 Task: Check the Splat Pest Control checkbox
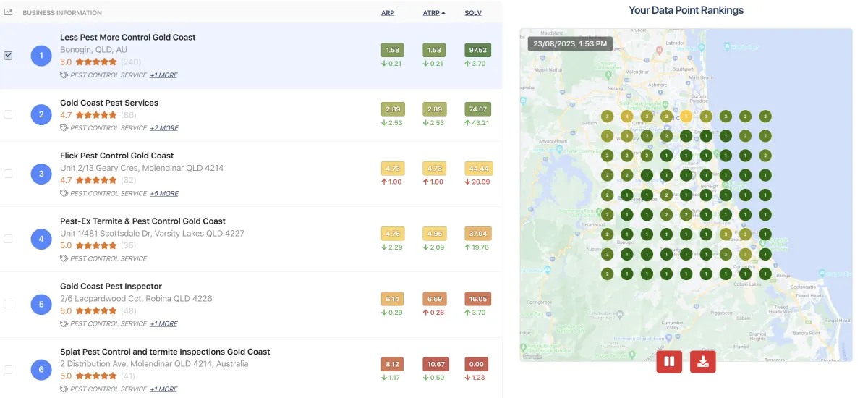click(x=8, y=370)
